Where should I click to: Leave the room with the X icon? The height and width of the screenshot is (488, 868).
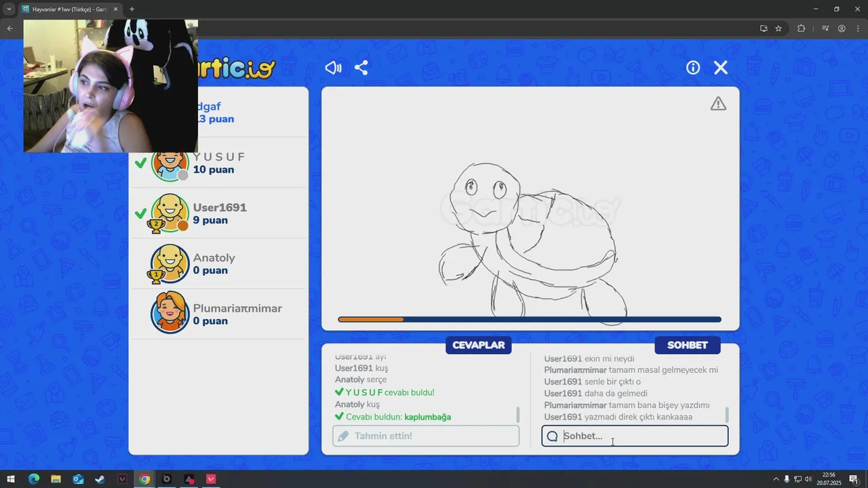(721, 68)
